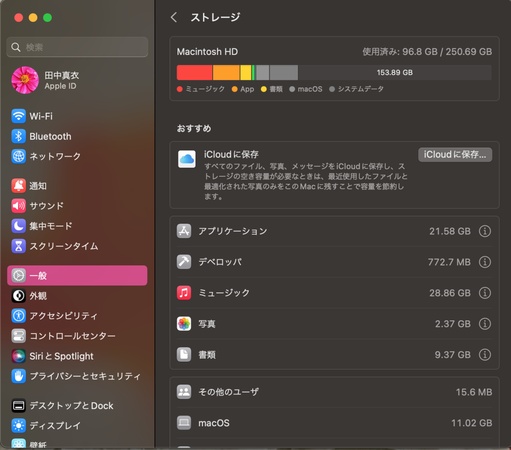511x450 pixels.
Task: Click the 21.58 GB value
Action: [450, 231]
